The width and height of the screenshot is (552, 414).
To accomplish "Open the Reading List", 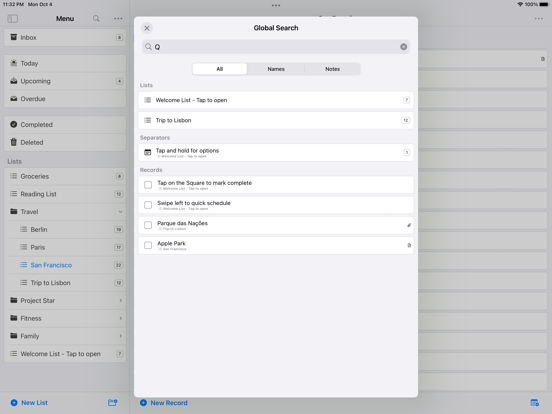I will pyautogui.click(x=65, y=194).
